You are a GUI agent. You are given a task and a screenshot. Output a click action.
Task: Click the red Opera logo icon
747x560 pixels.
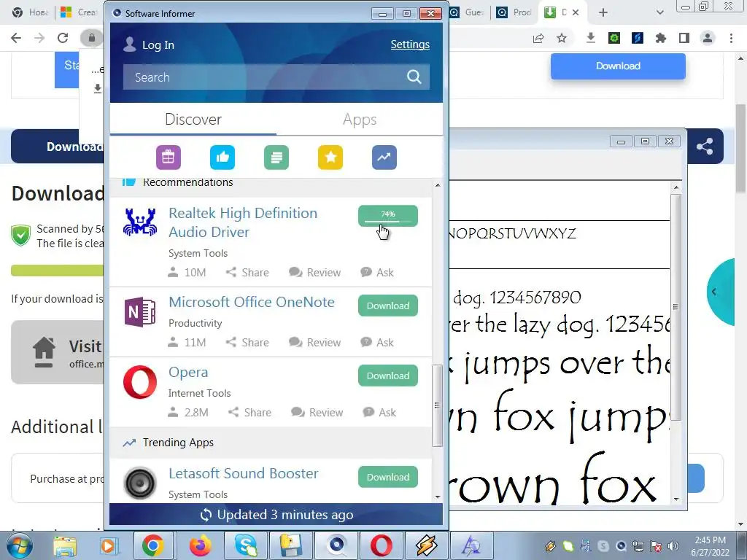(139, 381)
